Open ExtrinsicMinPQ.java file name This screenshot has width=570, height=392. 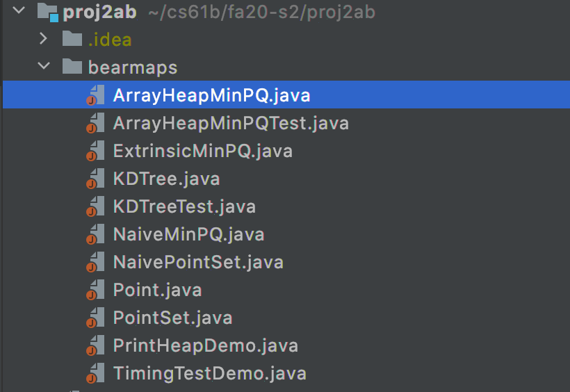pyautogui.click(x=203, y=152)
